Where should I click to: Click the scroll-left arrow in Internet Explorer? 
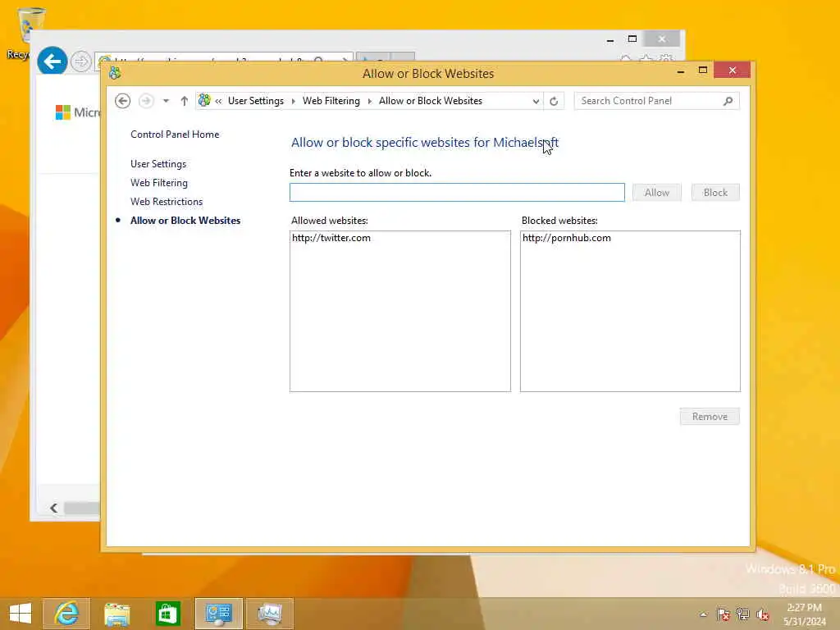[53, 508]
